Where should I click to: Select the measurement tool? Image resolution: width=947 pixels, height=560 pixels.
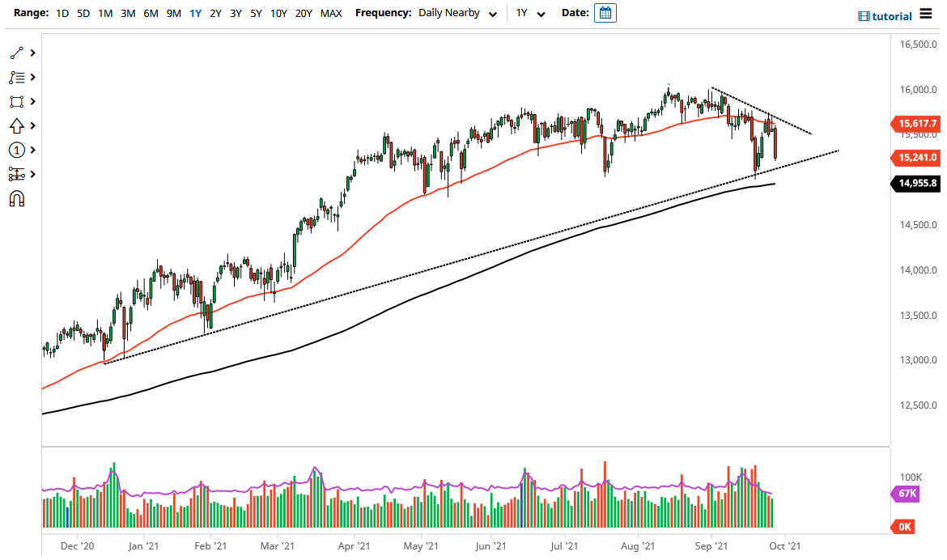[x=16, y=174]
